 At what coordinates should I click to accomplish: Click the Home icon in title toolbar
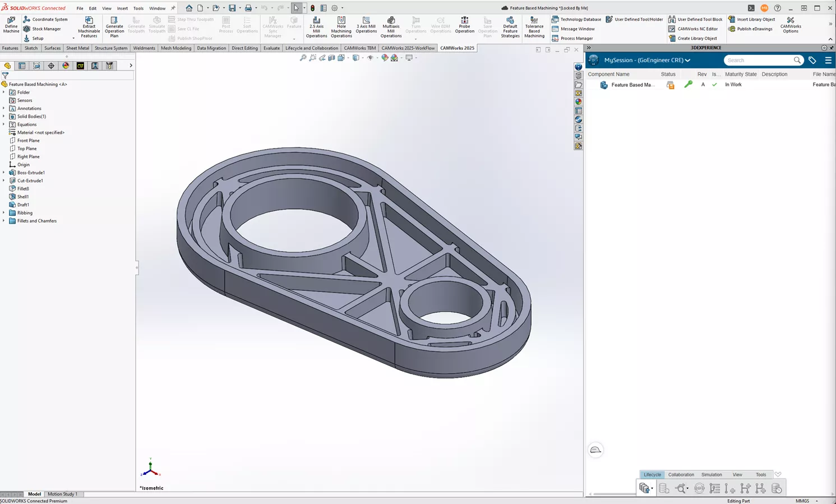click(189, 8)
